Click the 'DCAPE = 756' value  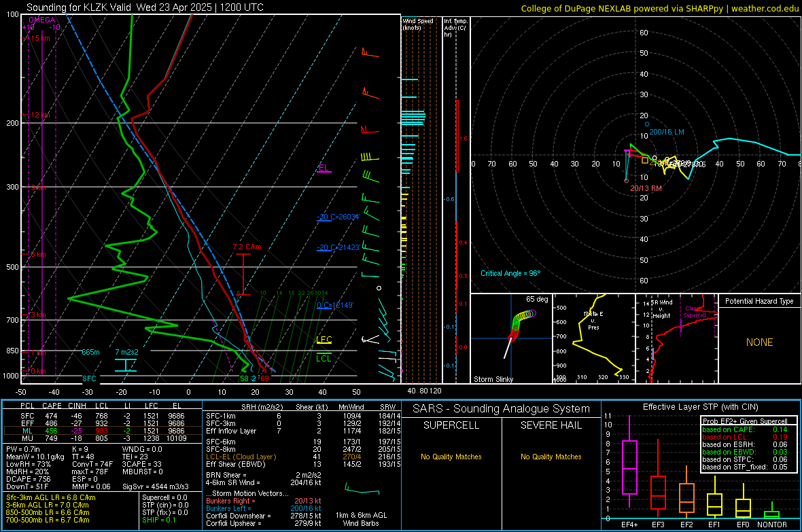[x=28, y=479]
